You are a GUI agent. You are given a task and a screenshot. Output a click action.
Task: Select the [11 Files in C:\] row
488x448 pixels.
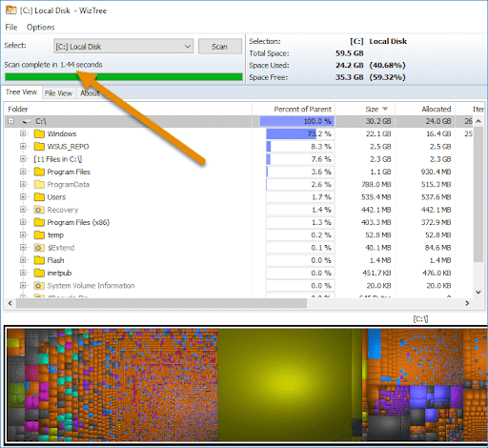[x=58, y=159]
